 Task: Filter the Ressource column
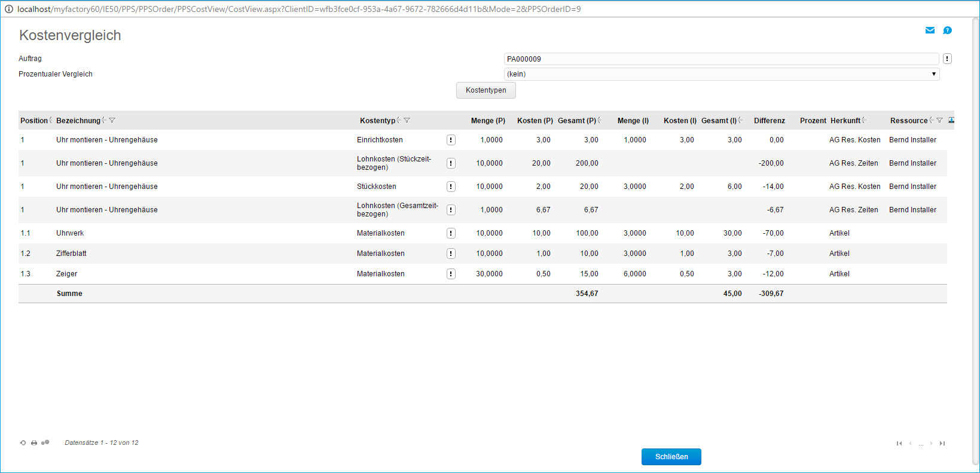[x=939, y=120]
